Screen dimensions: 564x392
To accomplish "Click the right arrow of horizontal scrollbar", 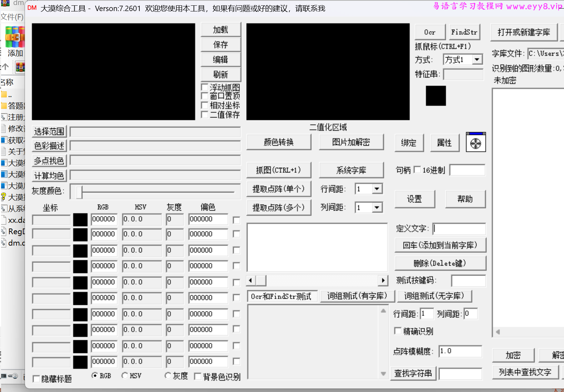I will (383, 281).
